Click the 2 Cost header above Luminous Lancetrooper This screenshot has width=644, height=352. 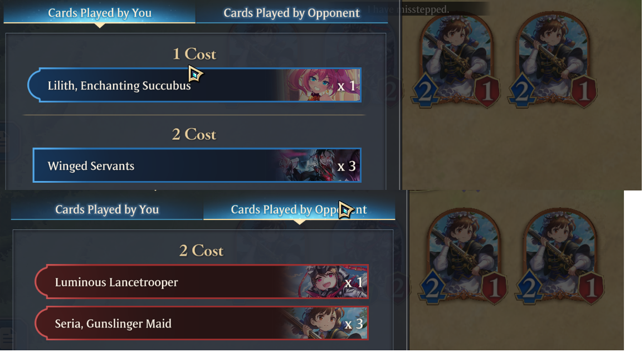coord(202,251)
